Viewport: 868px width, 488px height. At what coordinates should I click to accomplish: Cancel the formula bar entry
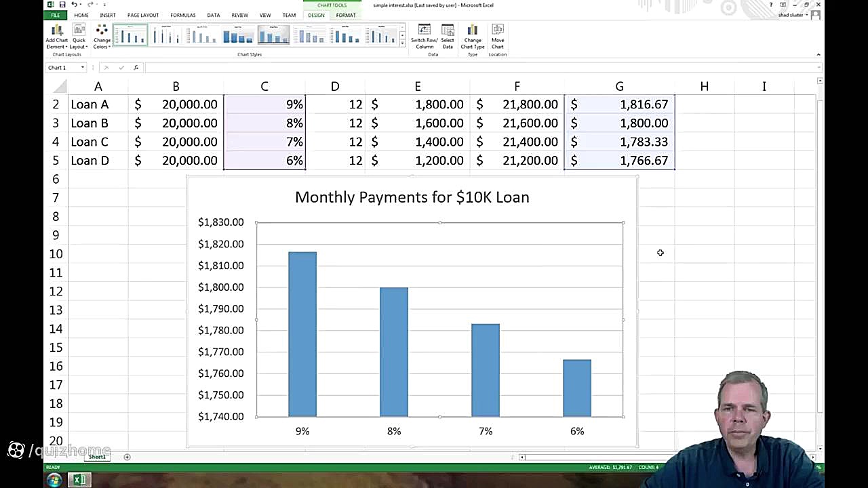coord(106,68)
